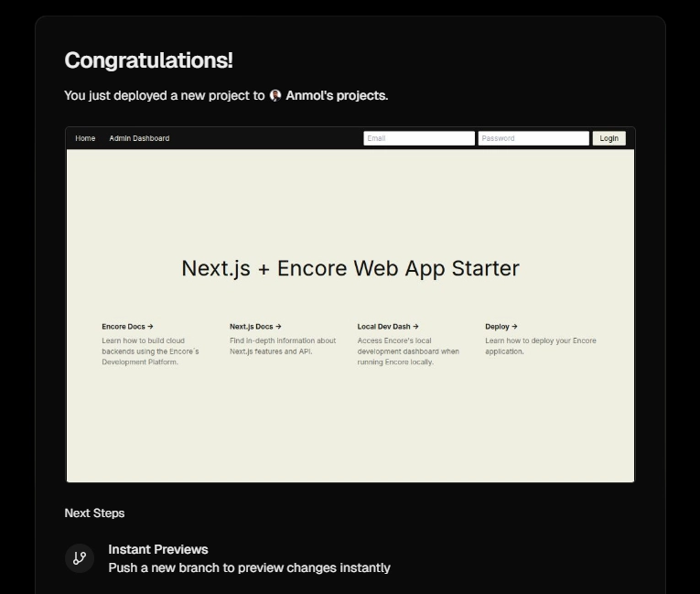Open the Local Dev Dash link
The height and width of the screenshot is (594, 700).
pos(388,327)
